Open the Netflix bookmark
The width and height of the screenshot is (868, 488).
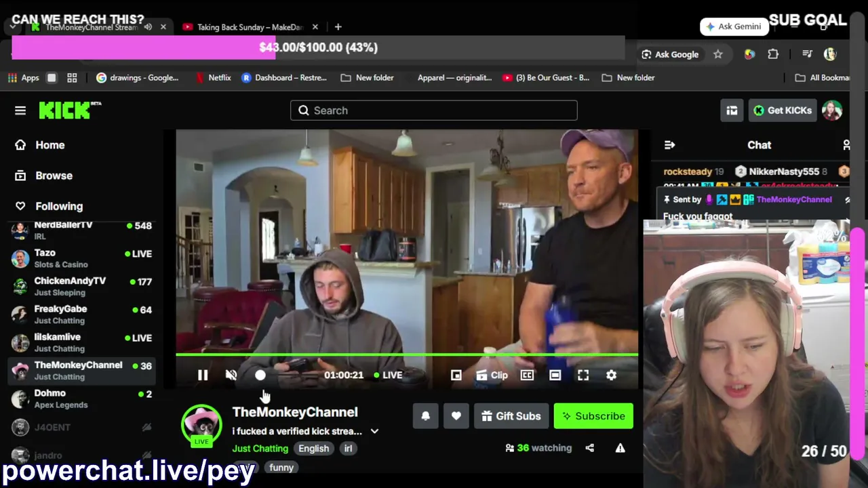[x=213, y=78]
